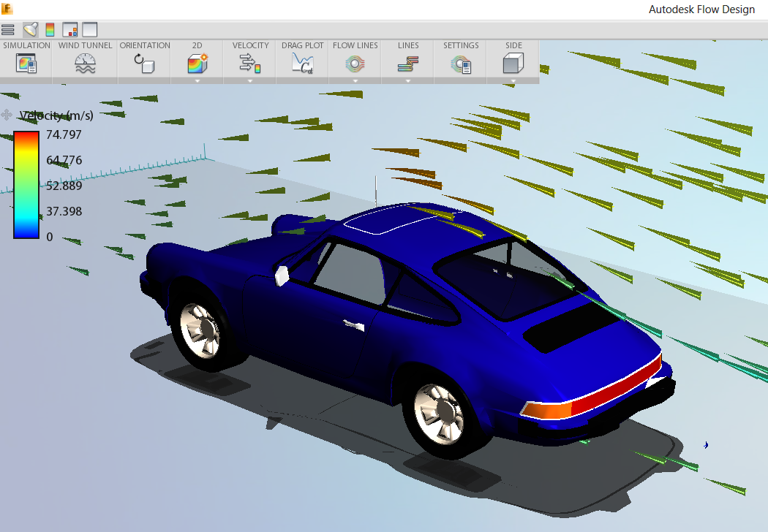Viewport: 768px width, 532px height.
Task: Toggle the results monitor window icon
Action: point(70,29)
